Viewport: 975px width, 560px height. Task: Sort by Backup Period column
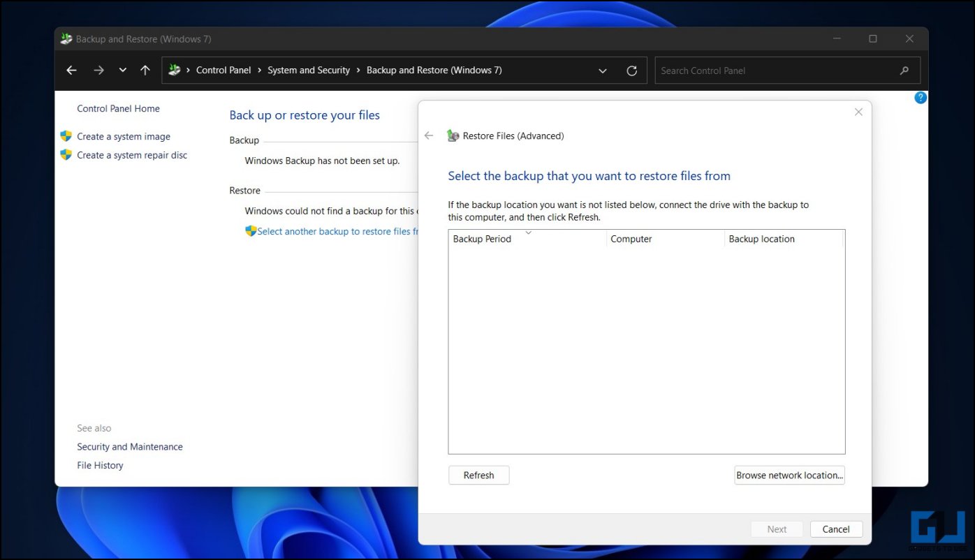[527, 239]
